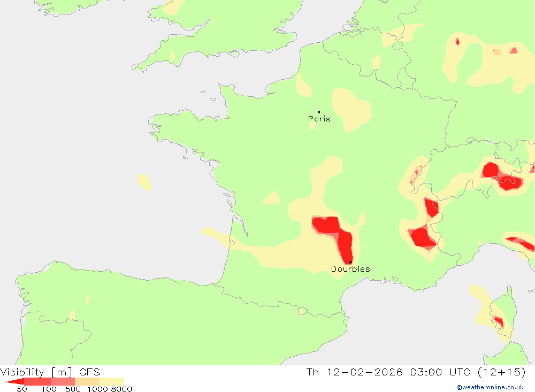Click the salmon legend swatch between 100 and 500
This screenshot has height=392, width=535.
click(x=63, y=381)
